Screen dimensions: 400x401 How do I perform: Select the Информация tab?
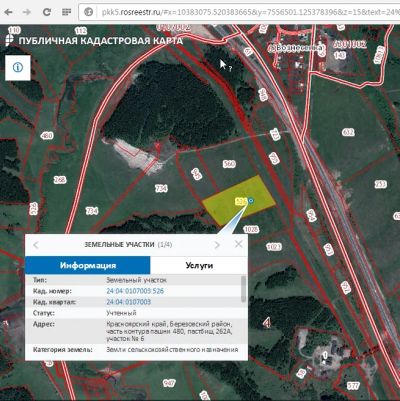point(88,265)
